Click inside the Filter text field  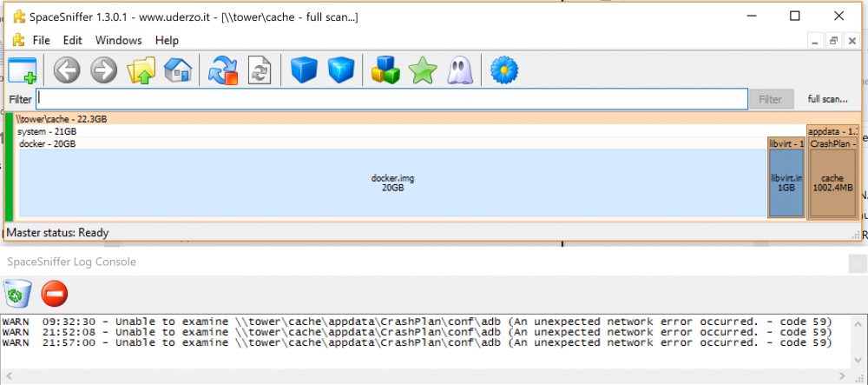coord(392,99)
